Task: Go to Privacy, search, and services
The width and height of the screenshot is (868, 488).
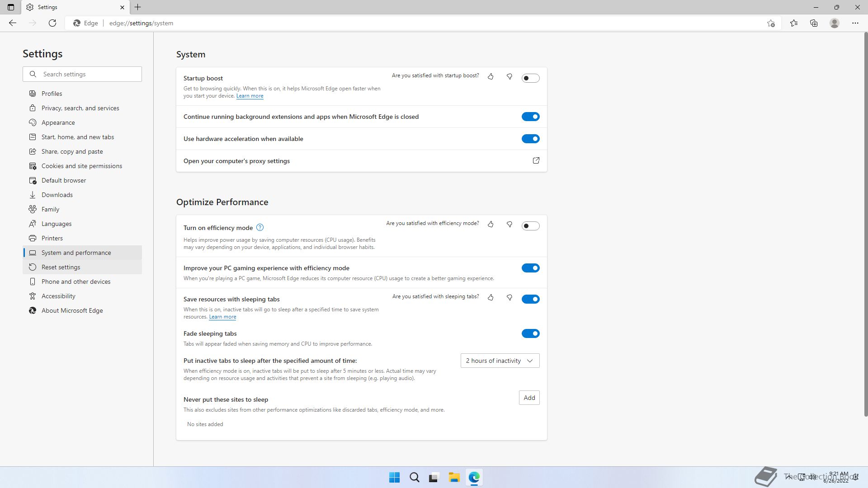Action: point(82,108)
